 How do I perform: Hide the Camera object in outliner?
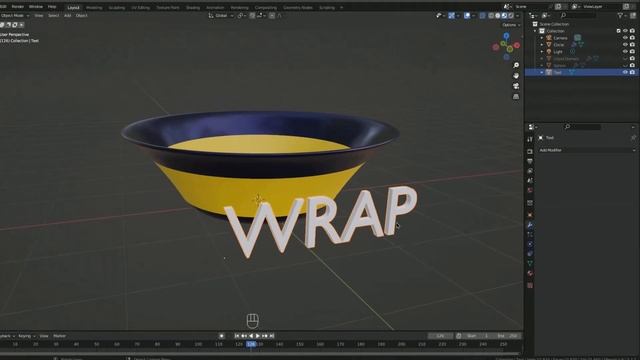[625, 38]
